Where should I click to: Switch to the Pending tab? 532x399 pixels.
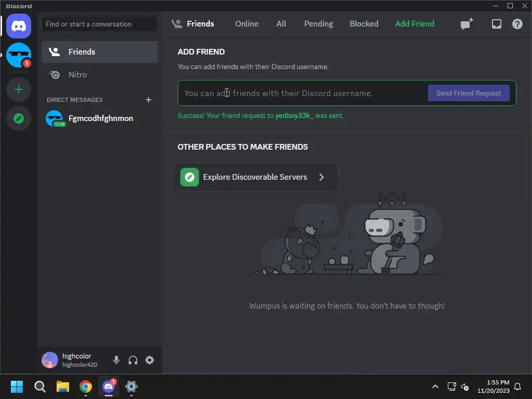(318, 24)
